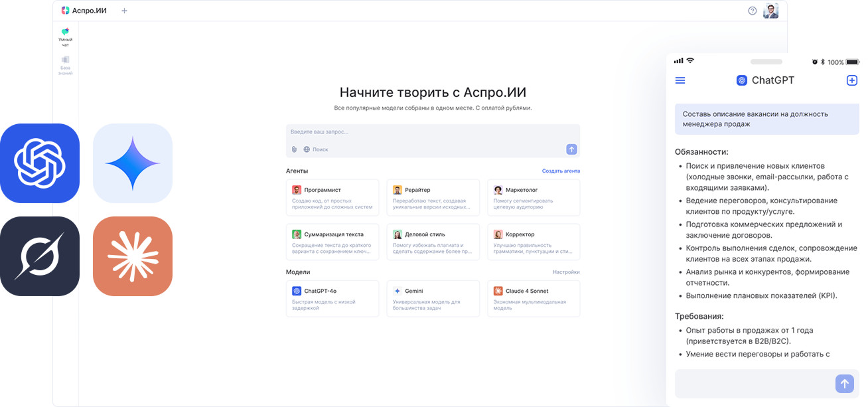Click the large dark Grok app tile
This screenshot has height=407, width=868.
(40, 256)
